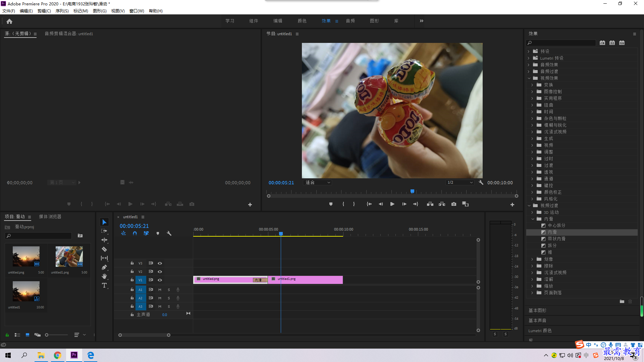Click the Lift button in program monitor

(430, 204)
